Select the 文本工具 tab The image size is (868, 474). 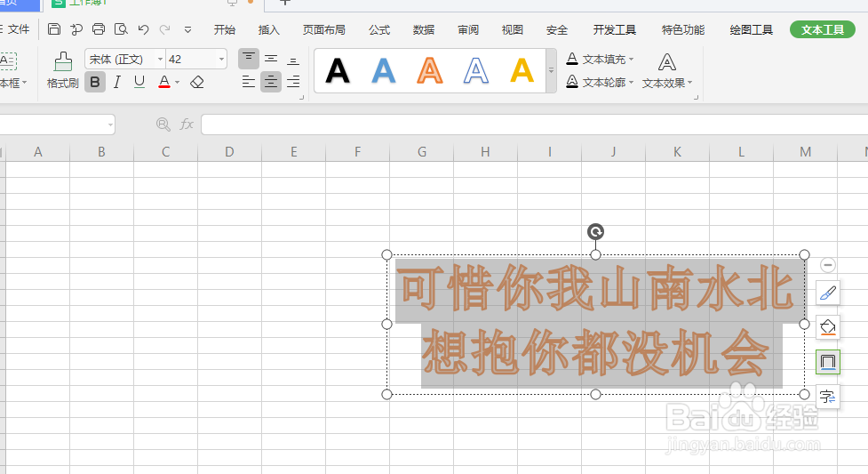(823, 30)
